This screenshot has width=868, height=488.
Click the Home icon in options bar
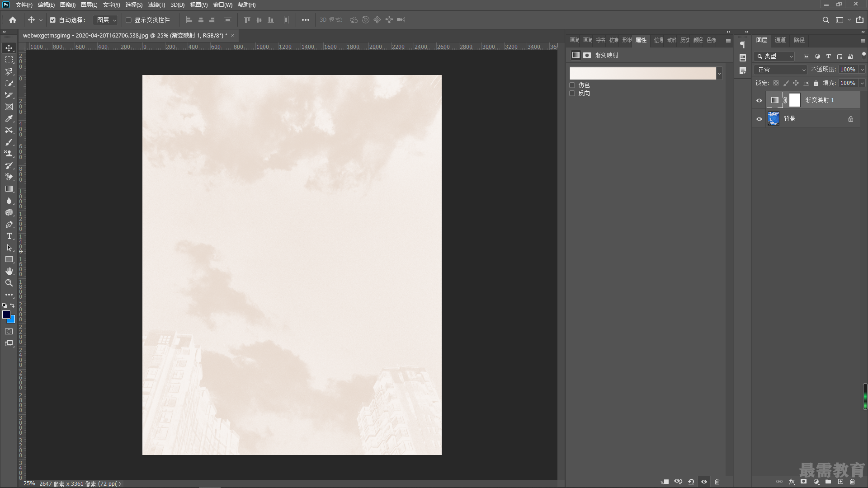point(13,20)
